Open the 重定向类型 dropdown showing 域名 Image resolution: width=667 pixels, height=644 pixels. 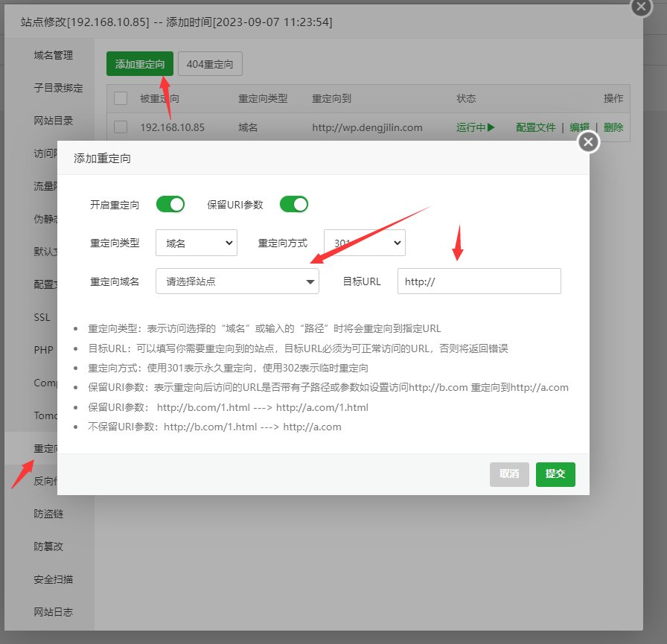pos(196,242)
